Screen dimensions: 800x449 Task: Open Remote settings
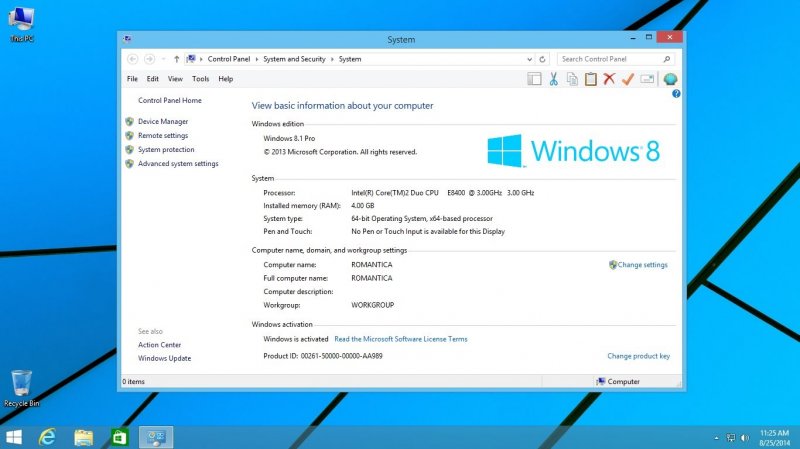tap(163, 136)
